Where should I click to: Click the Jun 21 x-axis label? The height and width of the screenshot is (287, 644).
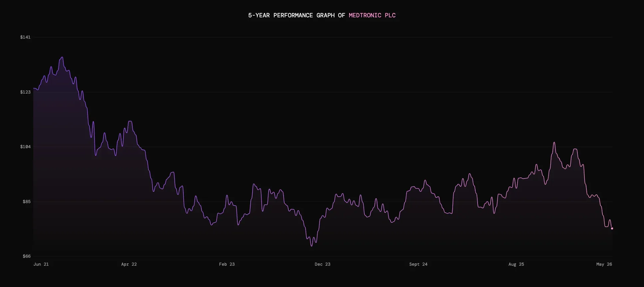[41, 264]
